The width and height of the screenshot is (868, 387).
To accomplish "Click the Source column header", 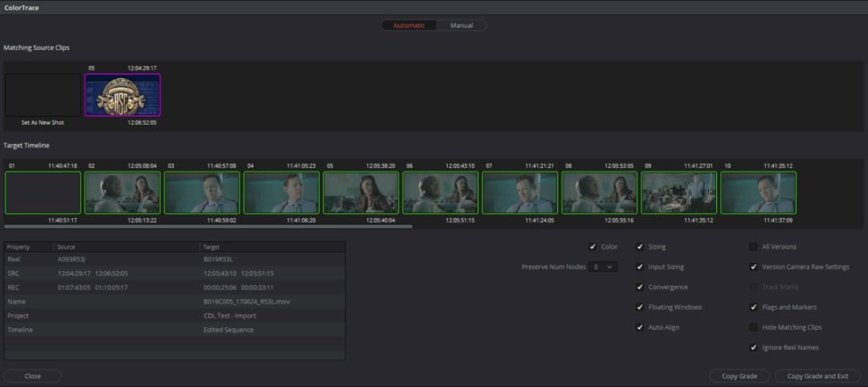I will pyautogui.click(x=127, y=247).
